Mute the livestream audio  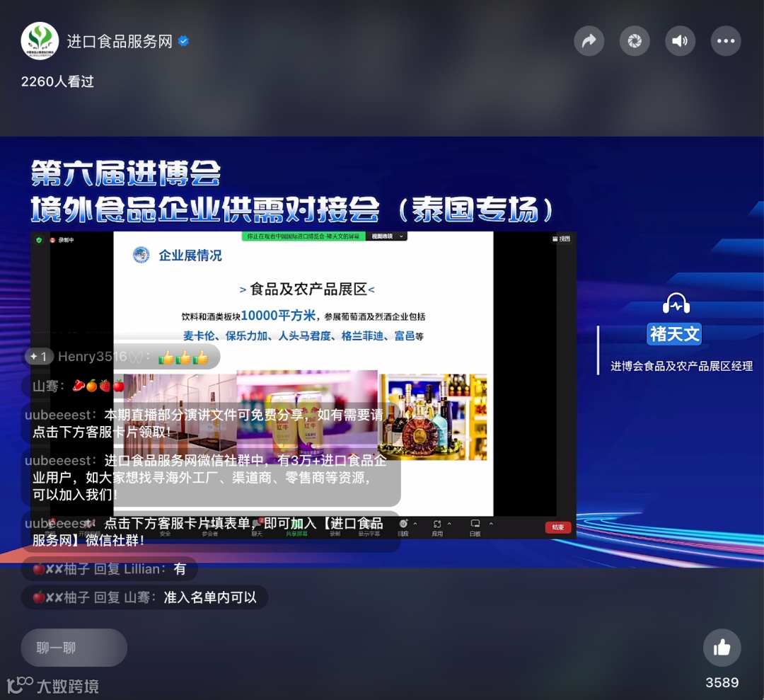click(681, 41)
